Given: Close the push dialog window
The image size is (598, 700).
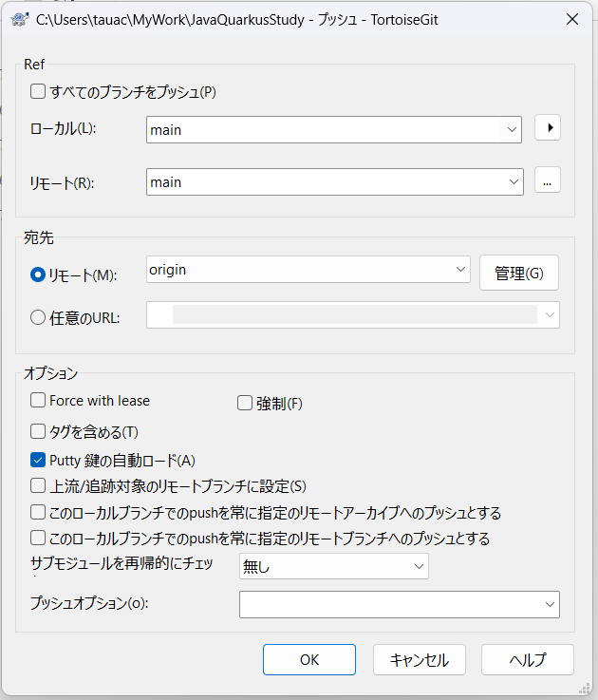Looking at the screenshot, I should [571, 19].
